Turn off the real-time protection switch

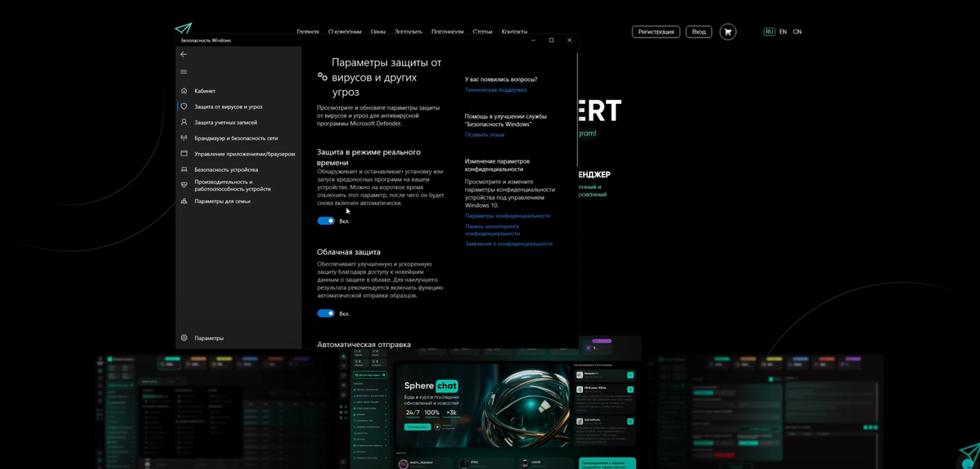point(326,220)
